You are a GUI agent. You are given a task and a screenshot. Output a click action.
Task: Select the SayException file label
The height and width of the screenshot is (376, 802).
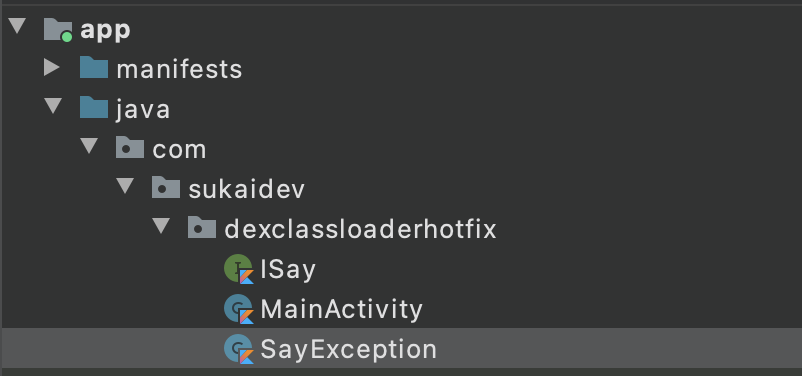point(349,350)
